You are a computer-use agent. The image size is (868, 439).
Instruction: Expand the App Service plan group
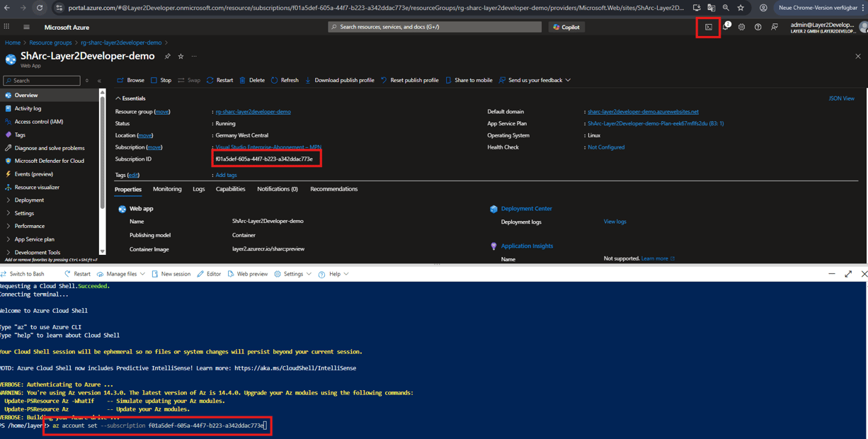click(x=34, y=239)
